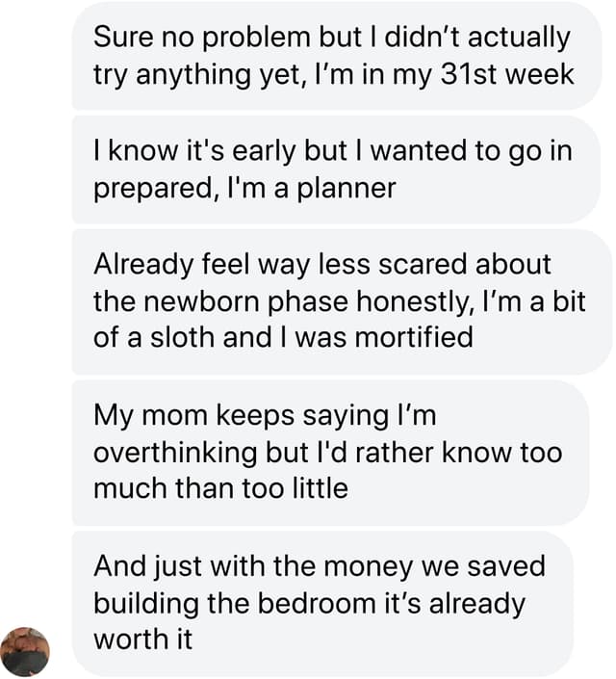Viewport: 616px width, 679px height.
Task: Click the "I know it's early" message
Action: (x=337, y=169)
